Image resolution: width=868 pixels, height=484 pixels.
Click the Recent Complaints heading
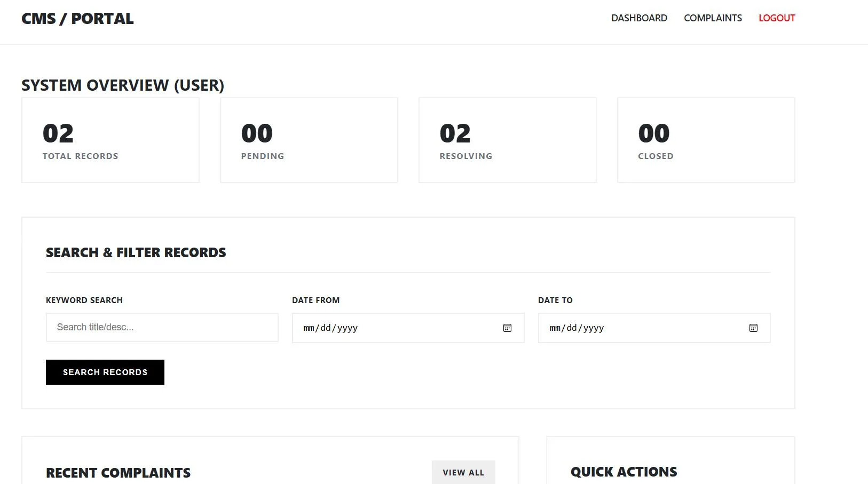point(118,473)
